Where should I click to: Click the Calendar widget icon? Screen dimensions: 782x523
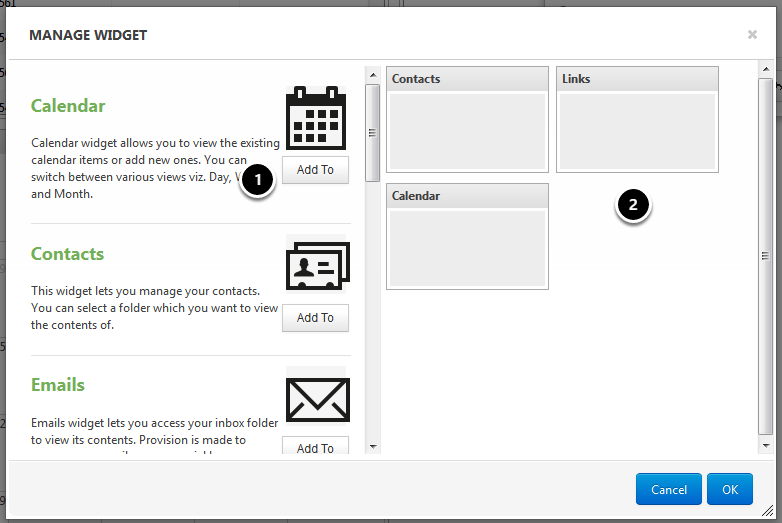coord(316,118)
